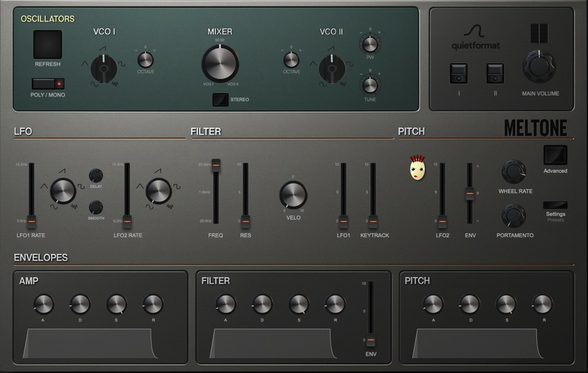Click the FILTER envelope ENV slider handle
Image resolution: width=588 pixels, height=373 pixels.
click(x=371, y=340)
